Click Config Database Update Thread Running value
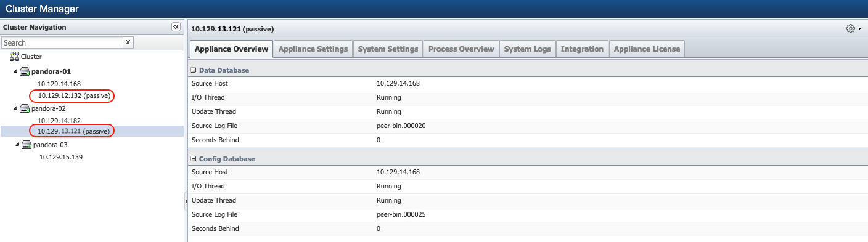This screenshot has width=868, height=242. tap(389, 200)
